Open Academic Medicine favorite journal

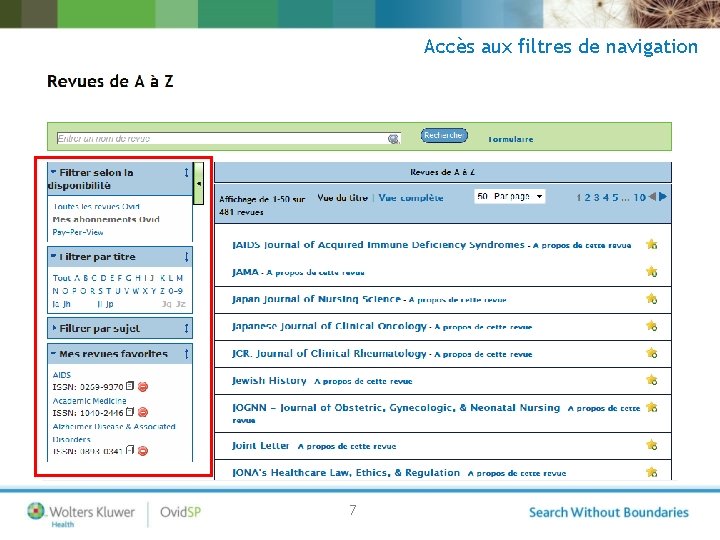[90, 400]
